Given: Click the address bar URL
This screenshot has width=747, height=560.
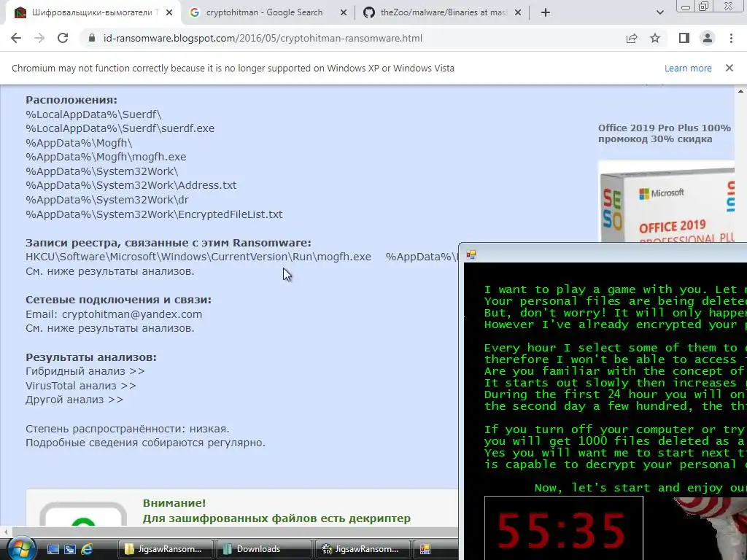Looking at the screenshot, I should coord(263,38).
